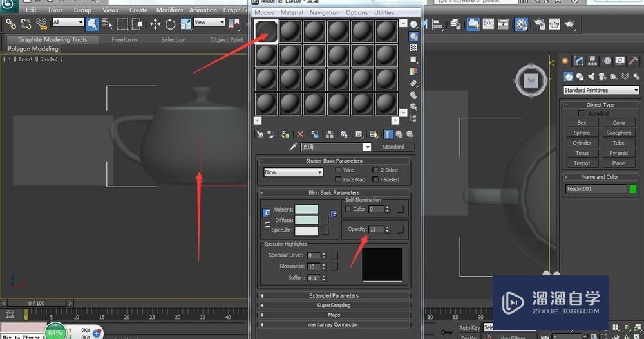
Task: Select the Select and Rotate tool
Action: point(171,24)
